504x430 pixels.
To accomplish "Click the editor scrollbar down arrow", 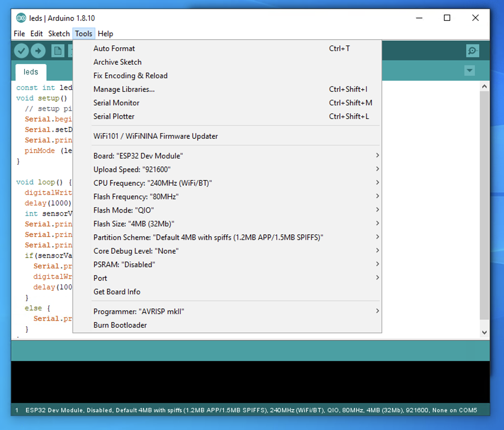I will (485, 333).
